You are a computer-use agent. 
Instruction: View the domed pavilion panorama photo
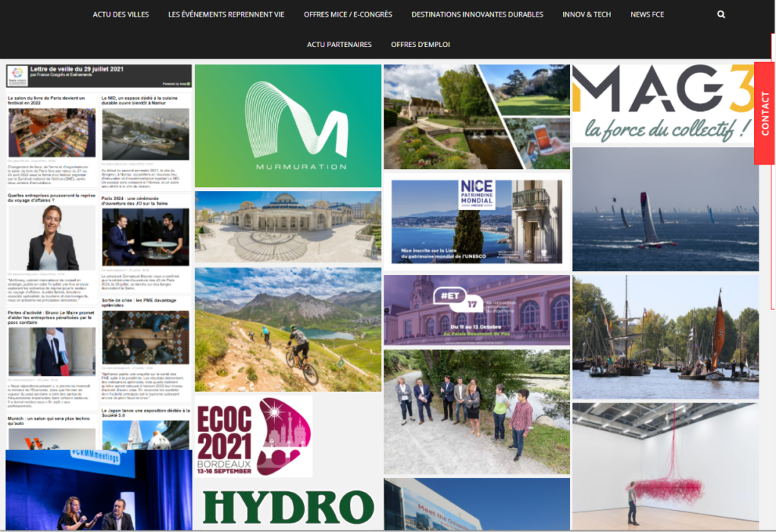288,227
